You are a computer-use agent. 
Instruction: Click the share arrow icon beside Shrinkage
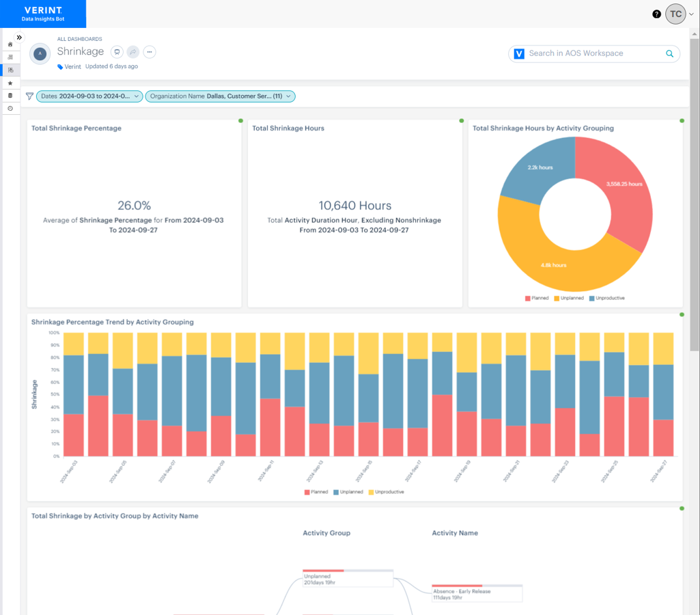(133, 52)
